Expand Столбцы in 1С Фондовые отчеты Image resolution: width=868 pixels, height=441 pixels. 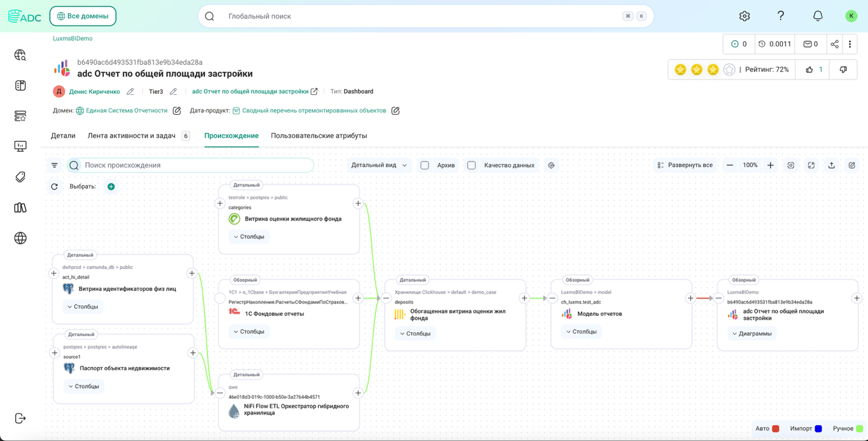click(x=249, y=332)
